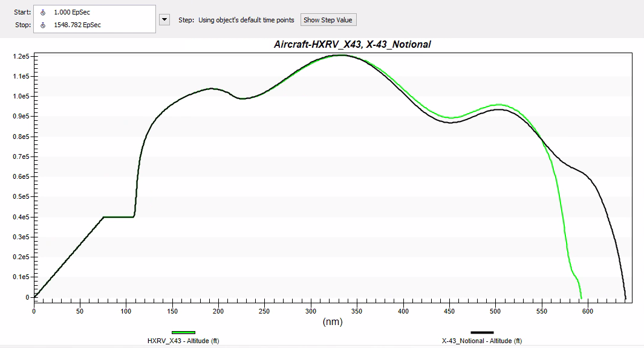Open the time interval dropdown arrow

click(164, 19)
